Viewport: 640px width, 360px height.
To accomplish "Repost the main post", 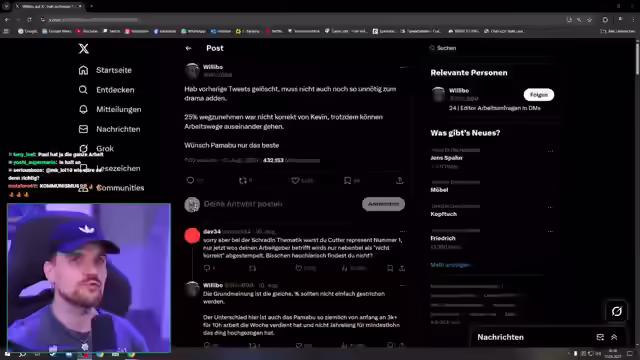I will (x=243, y=180).
